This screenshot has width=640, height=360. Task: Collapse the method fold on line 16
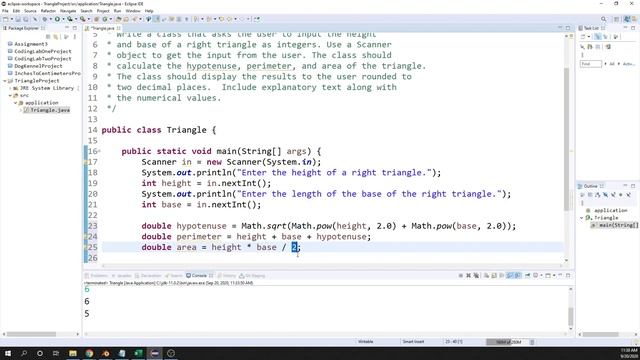99,151
